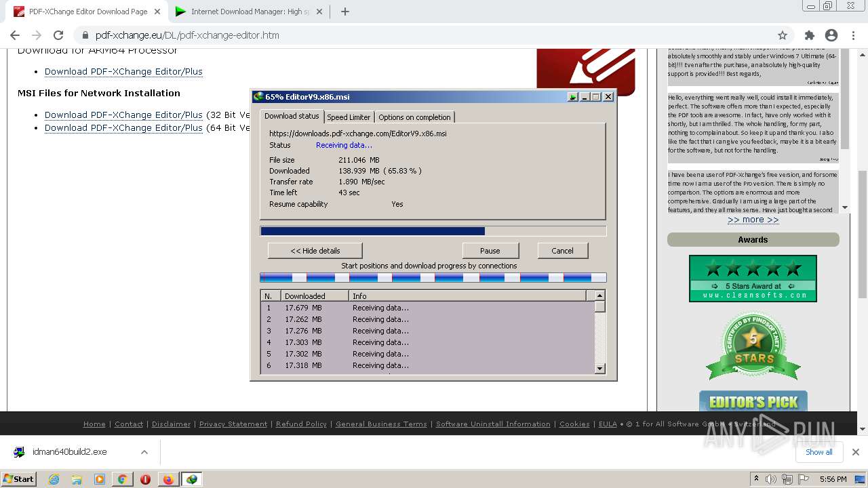
Task: Switch to Chrome in the taskbar
Action: coord(122,479)
